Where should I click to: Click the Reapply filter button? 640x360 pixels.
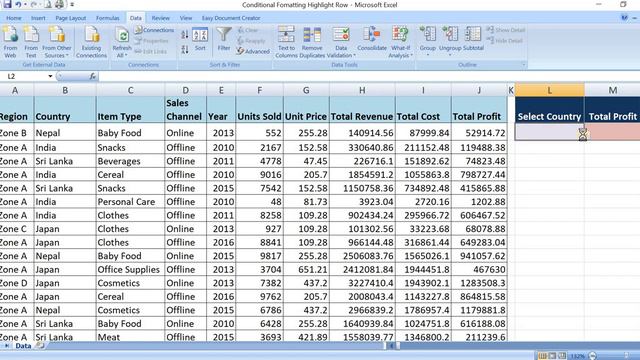251,40
